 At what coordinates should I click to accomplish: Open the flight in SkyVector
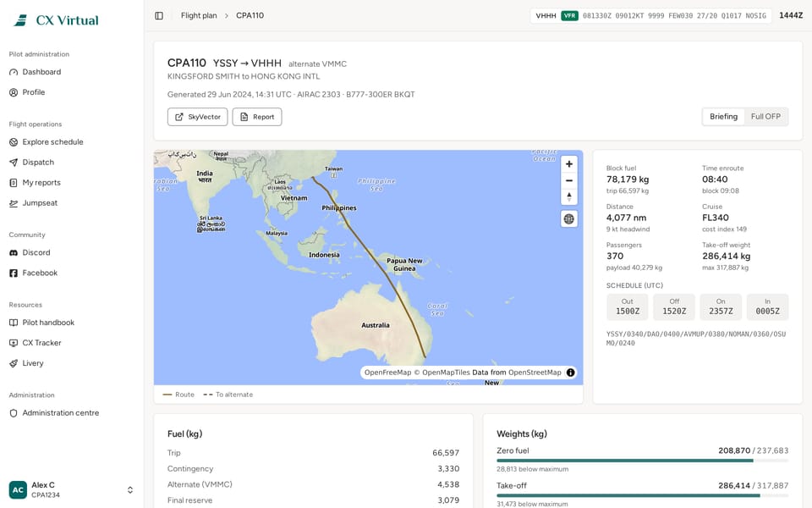pos(197,117)
